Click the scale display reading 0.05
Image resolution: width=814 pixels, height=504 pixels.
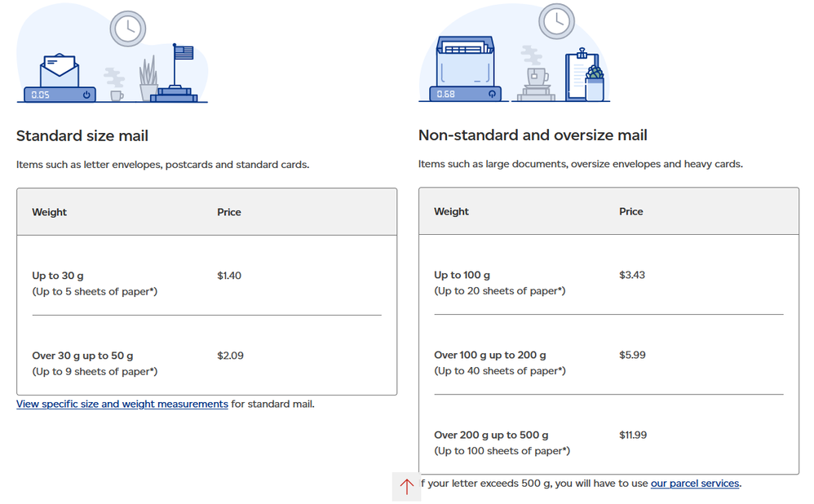[41, 95]
